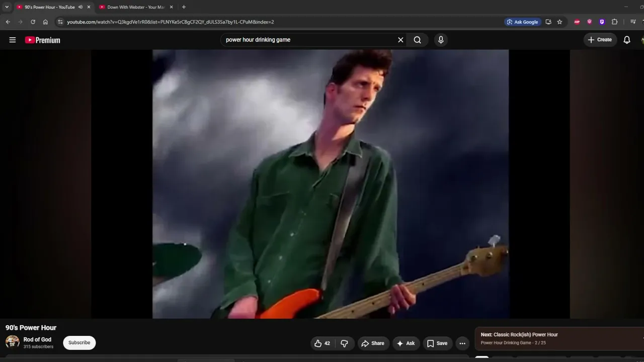Open media controls in toolbar
Screen dimensions: 644x362
pos(633,22)
